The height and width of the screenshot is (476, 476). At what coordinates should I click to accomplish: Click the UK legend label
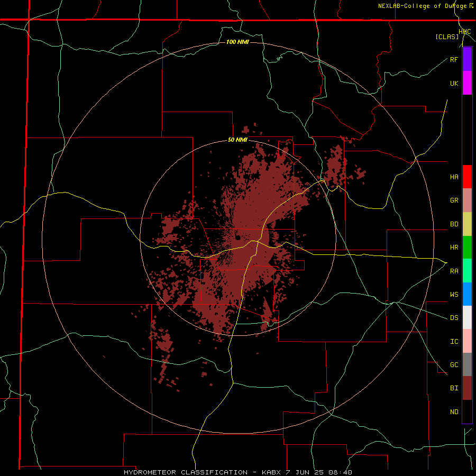point(454,83)
